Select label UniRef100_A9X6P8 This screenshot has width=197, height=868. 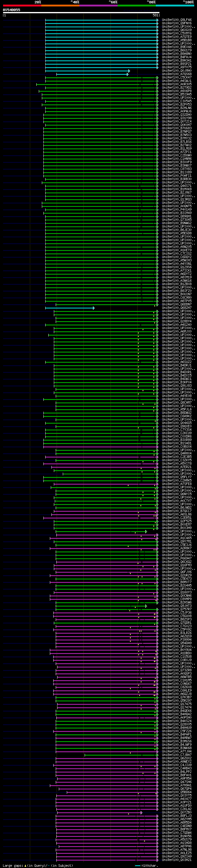pos(176,91)
